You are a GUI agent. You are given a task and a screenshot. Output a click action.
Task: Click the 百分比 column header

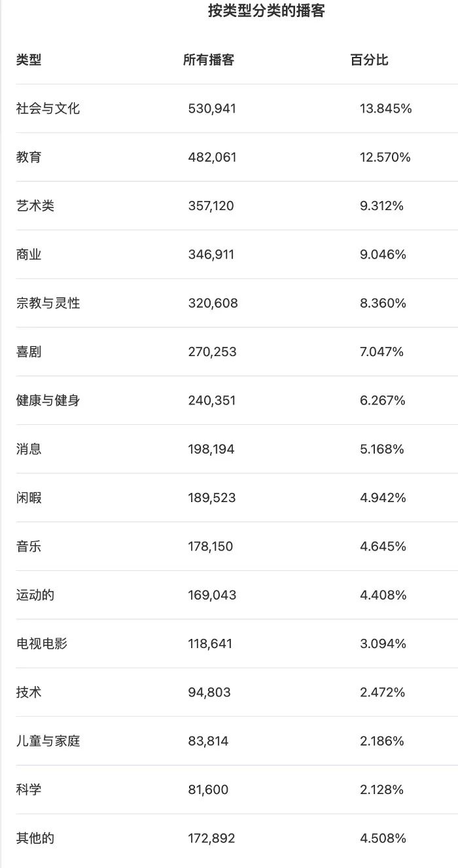point(370,60)
